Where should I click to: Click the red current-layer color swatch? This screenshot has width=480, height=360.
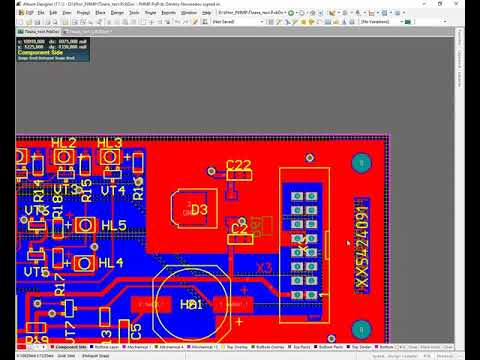click(x=21, y=347)
